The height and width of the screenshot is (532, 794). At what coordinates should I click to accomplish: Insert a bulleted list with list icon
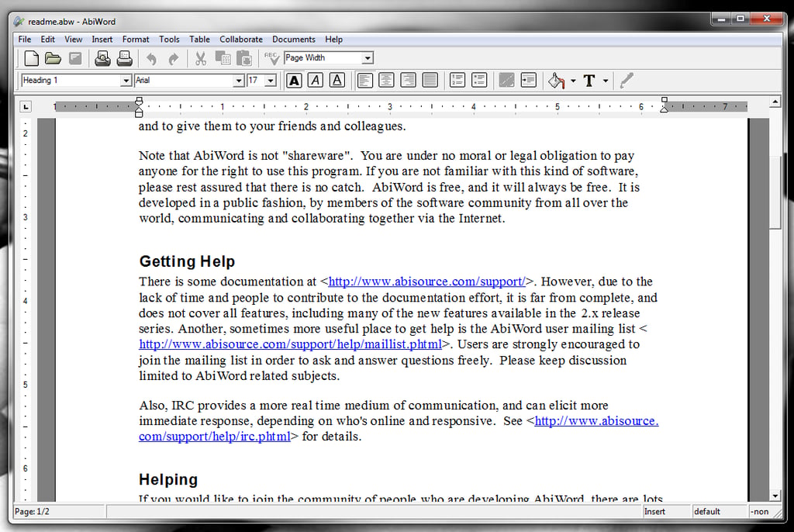pyautogui.click(x=479, y=81)
